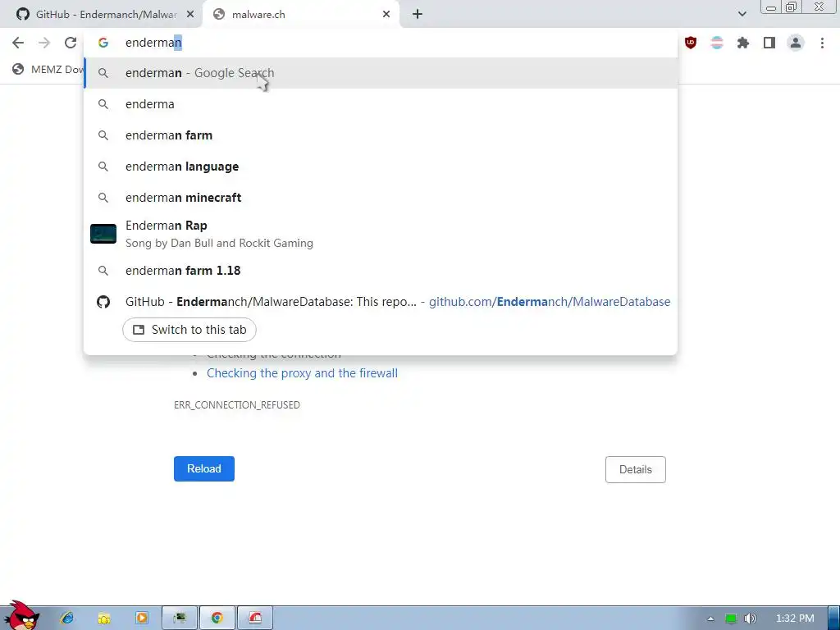
Task: Open a new tab with plus button
Action: coord(418,15)
